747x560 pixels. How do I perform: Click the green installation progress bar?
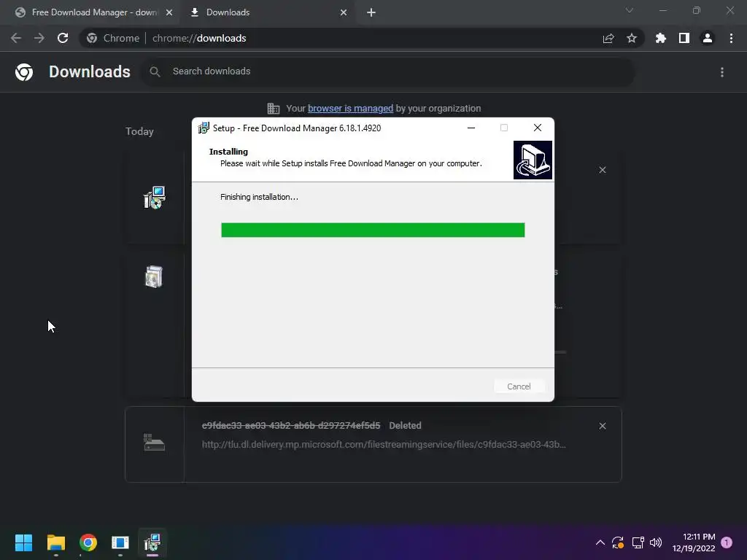373,230
